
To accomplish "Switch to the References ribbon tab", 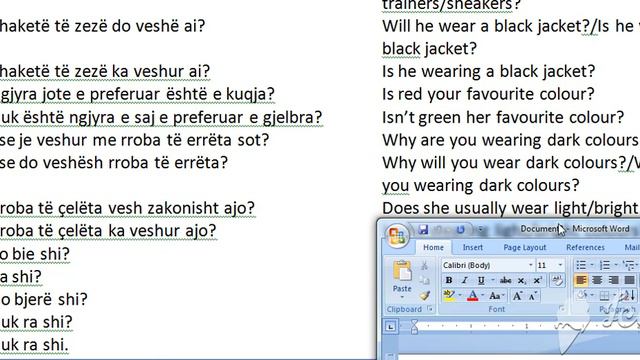I will pyautogui.click(x=585, y=247).
